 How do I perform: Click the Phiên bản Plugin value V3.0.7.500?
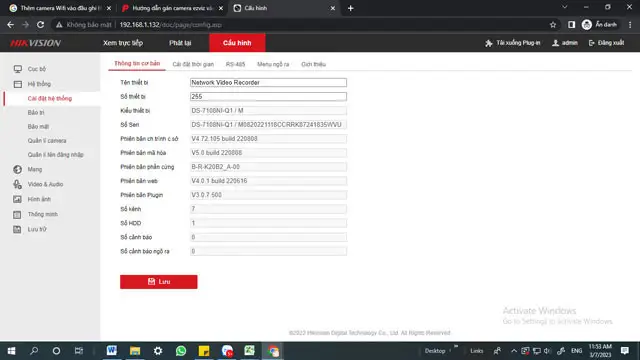268,195
